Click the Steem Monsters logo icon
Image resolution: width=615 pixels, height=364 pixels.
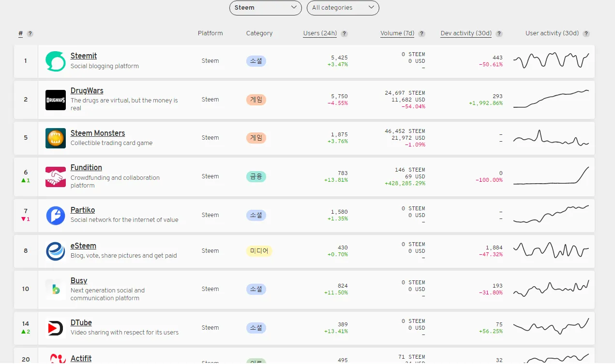pos(55,138)
